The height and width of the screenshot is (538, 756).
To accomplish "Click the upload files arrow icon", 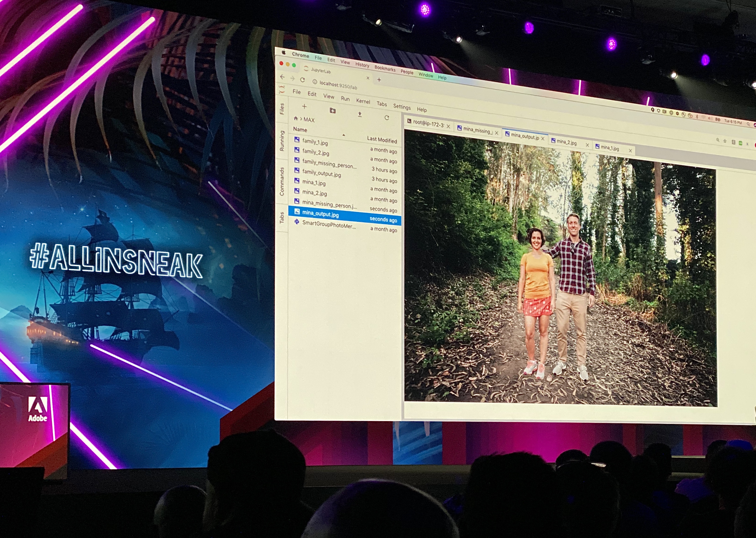I will click(x=360, y=114).
